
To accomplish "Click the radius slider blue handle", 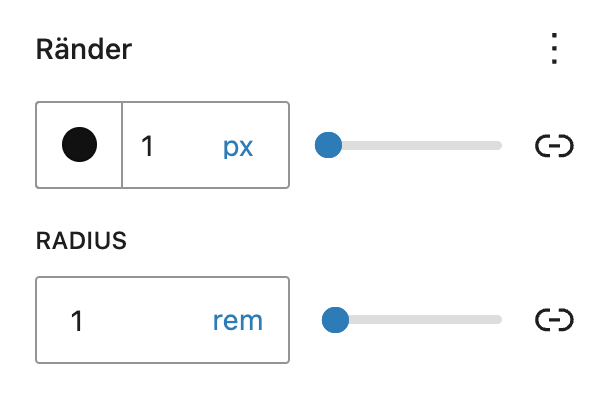I will (x=335, y=320).
